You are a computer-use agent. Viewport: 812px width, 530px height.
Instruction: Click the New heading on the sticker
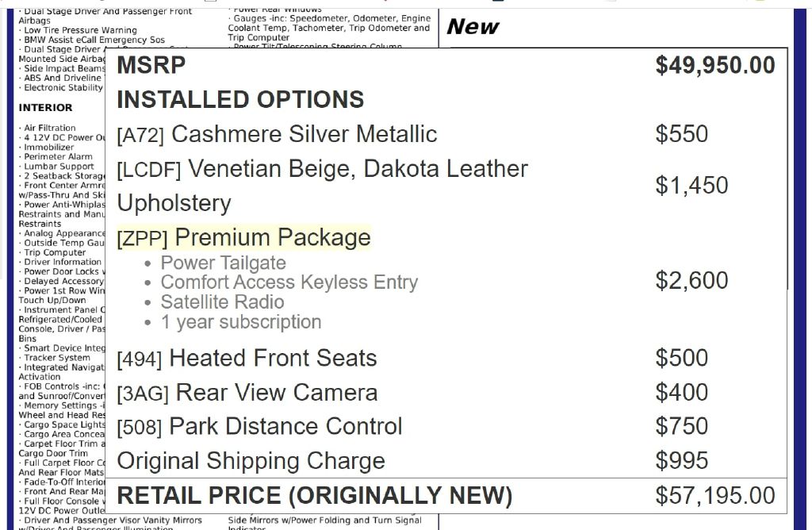(x=473, y=26)
